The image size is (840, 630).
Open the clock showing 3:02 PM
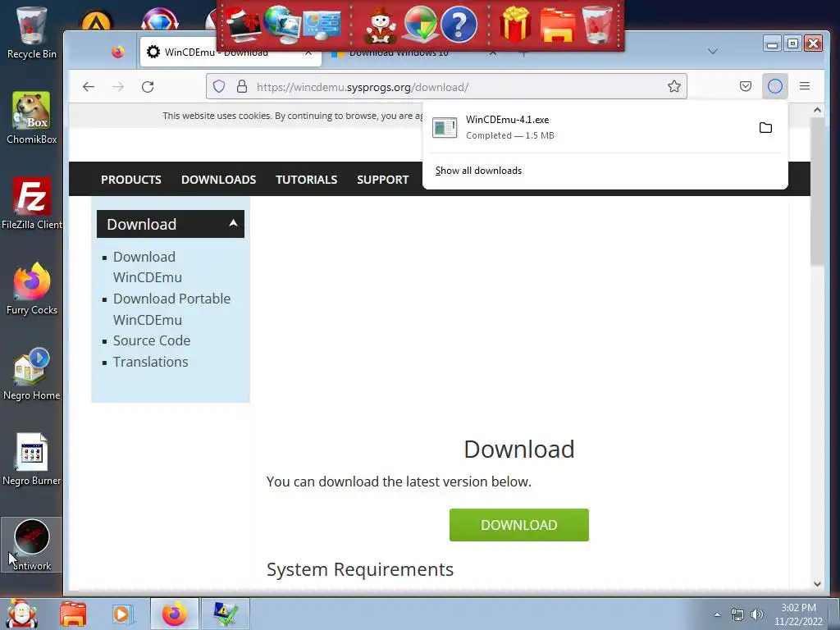[798, 614]
